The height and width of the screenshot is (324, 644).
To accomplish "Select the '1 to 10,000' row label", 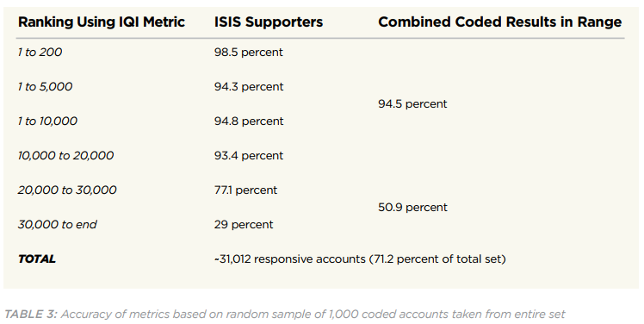I will coord(47,121).
